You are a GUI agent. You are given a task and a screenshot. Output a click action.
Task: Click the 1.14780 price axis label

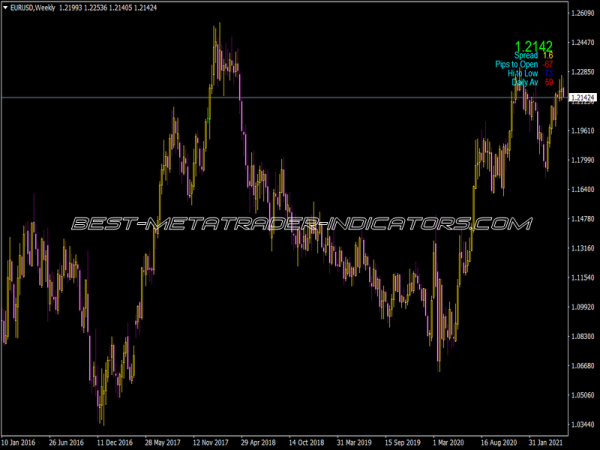tap(582, 219)
